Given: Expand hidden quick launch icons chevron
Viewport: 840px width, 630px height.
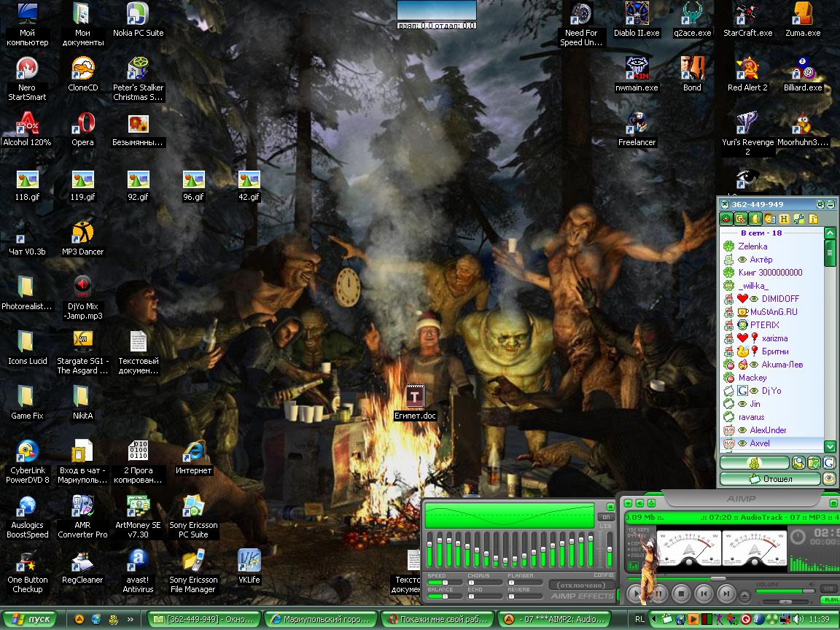Looking at the screenshot, I should (x=131, y=619).
